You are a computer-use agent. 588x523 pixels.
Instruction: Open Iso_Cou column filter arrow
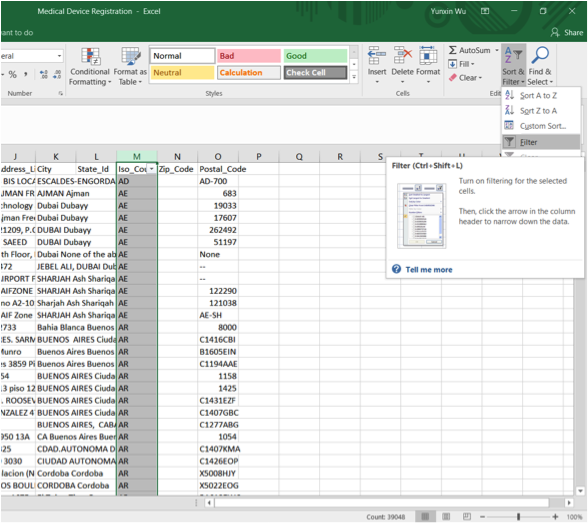(x=151, y=169)
